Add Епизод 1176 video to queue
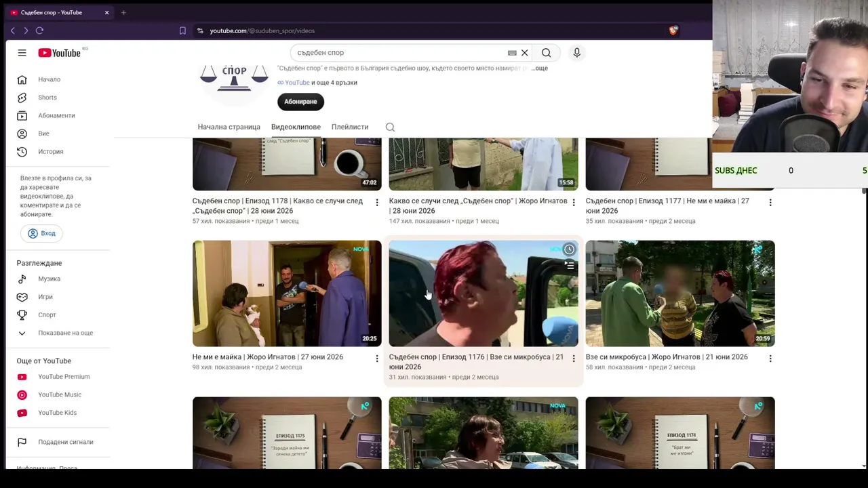Screen dimensions: 868x488 pyautogui.click(x=569, y=266)
